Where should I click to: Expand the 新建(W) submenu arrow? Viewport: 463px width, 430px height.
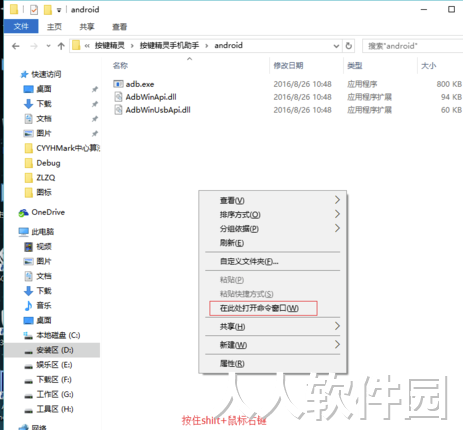click(x=337, y=344)
